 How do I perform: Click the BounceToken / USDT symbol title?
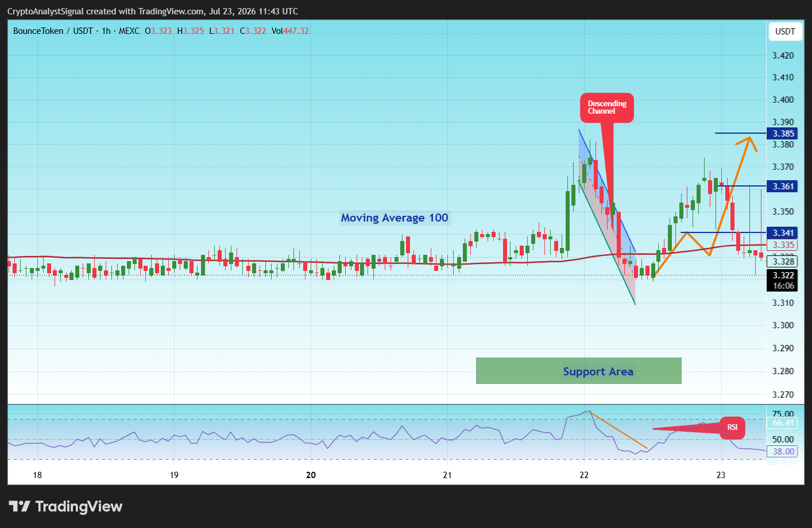pyautogui.click(x=53, y=31)
